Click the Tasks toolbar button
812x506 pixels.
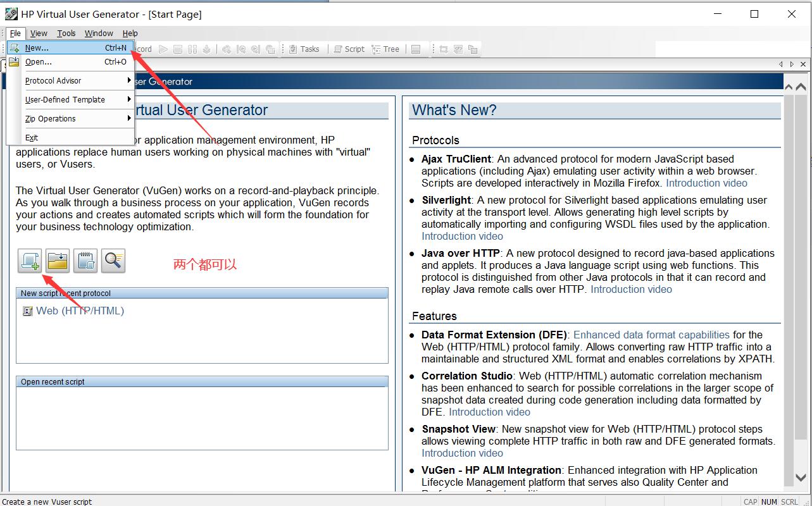304,49
